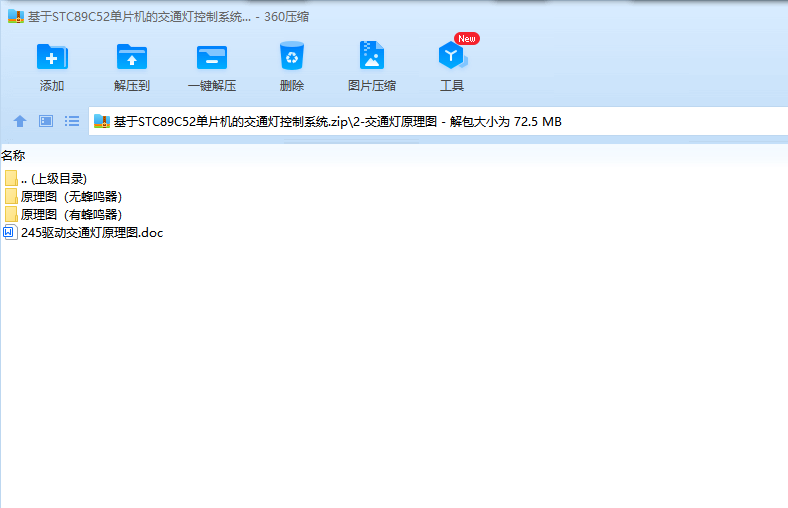Click the 删除 label text

(x=291, y=86)
